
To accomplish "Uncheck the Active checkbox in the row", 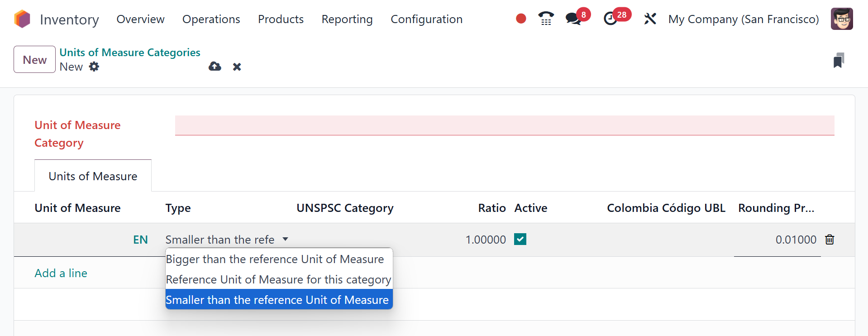I will (520, 239).
